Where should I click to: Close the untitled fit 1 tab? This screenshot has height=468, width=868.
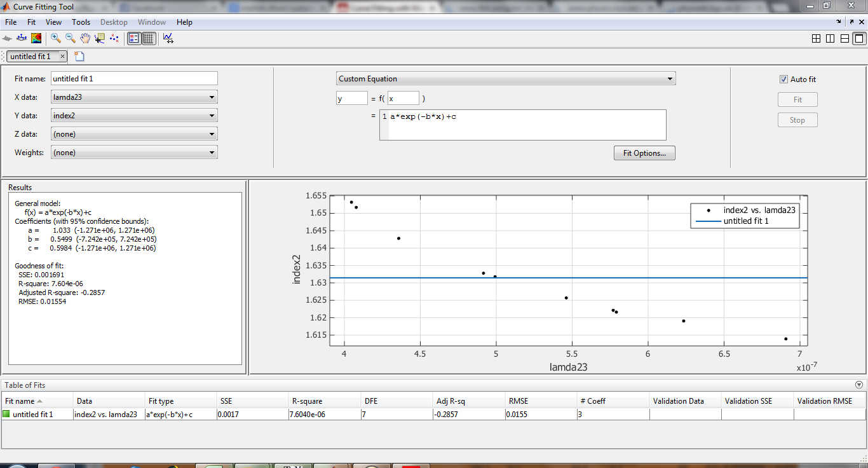pos(62,57)
